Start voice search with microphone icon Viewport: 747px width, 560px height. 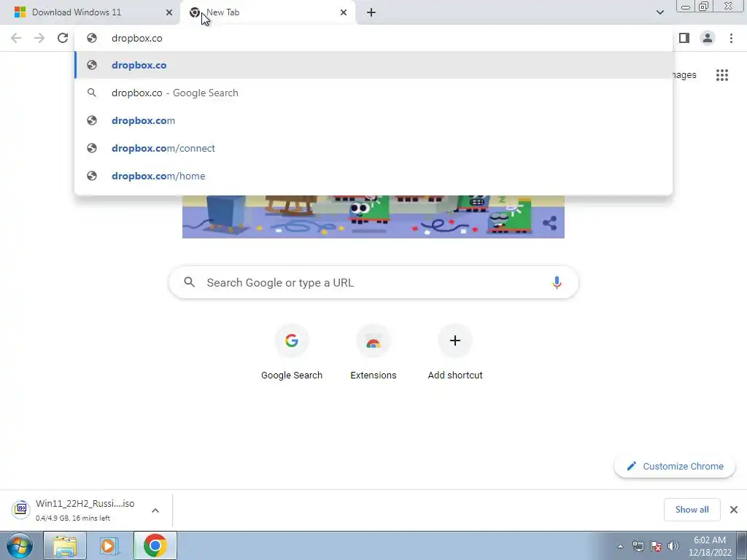pos(557,282)
